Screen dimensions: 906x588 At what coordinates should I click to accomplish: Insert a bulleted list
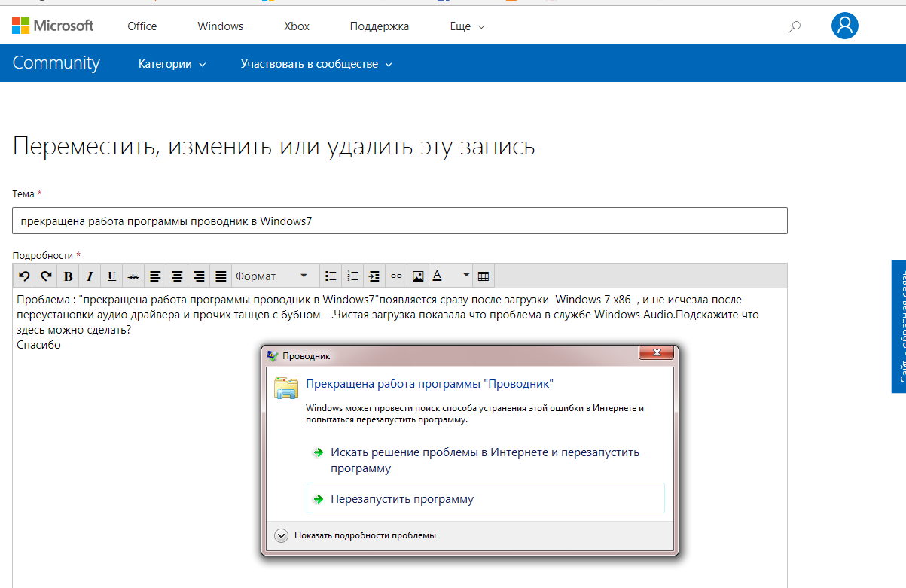click(x=330, y=276)
